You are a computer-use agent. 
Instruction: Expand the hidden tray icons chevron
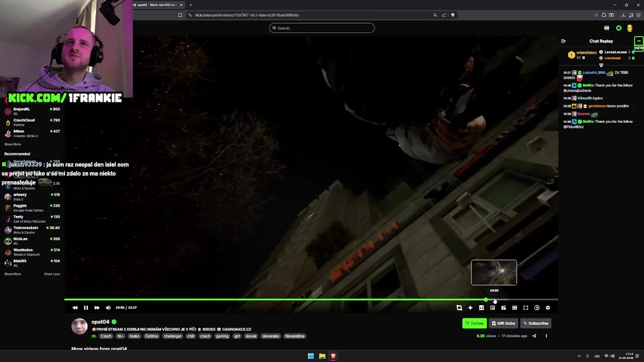(x=579, y=356)
